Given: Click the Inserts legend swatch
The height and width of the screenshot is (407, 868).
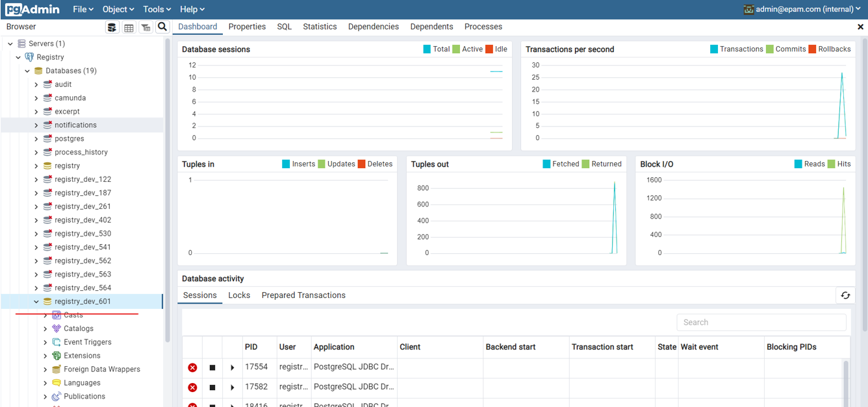Looking at the screenshot, I should tap(286, 164).
